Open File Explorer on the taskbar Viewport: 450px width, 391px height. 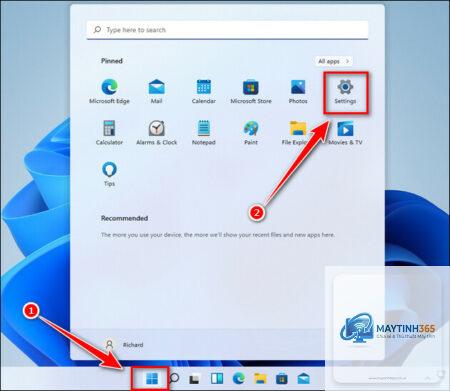[x=260, y=378]
